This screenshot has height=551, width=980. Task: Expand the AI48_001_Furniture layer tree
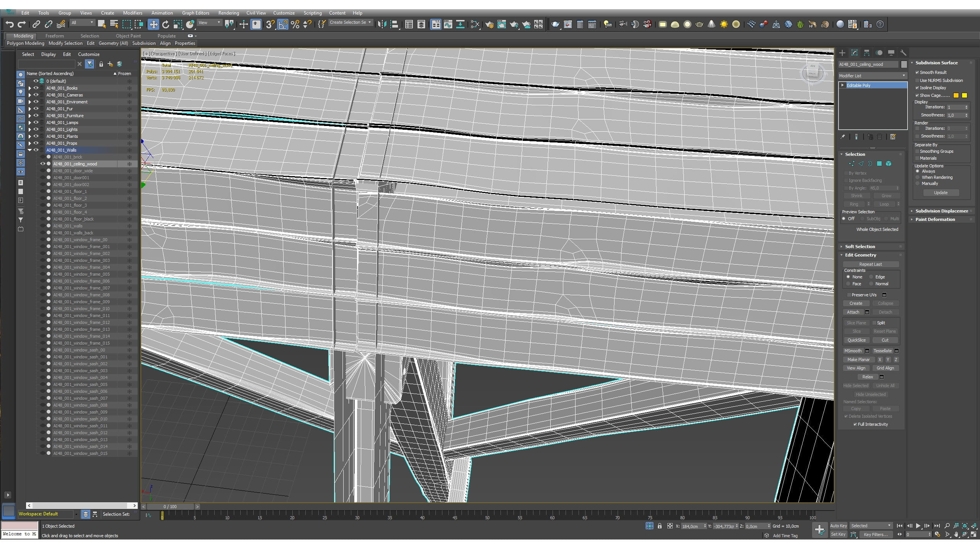[x=30, y=116]
